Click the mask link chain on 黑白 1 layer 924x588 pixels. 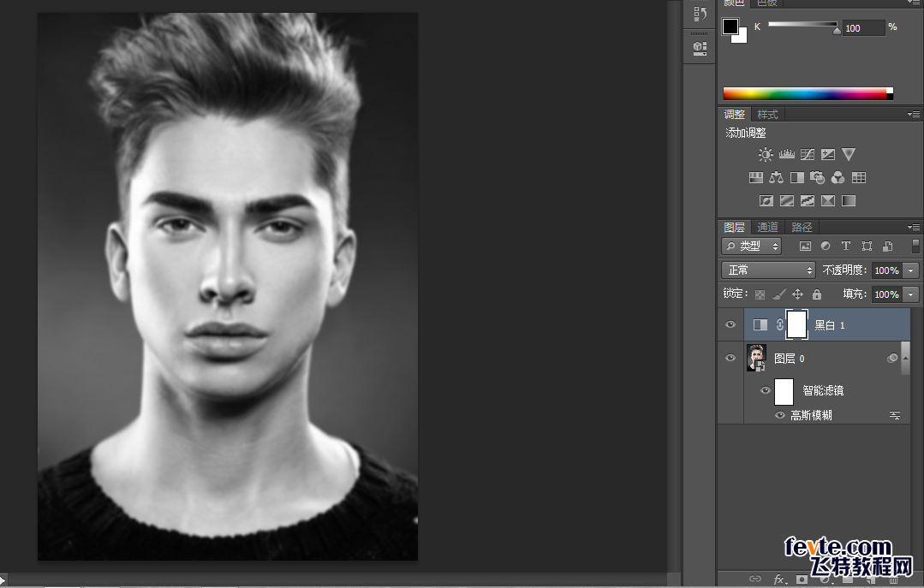[x=779, y=324]
